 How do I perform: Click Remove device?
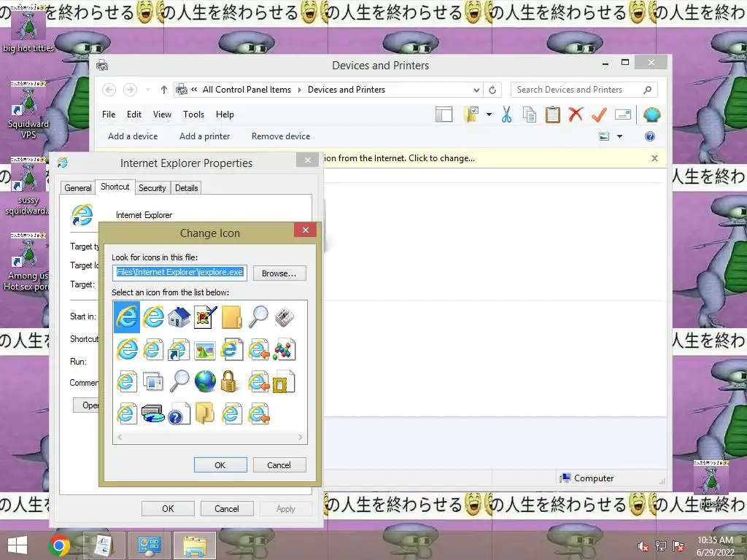pyautogui.click(x=281, y=136)
